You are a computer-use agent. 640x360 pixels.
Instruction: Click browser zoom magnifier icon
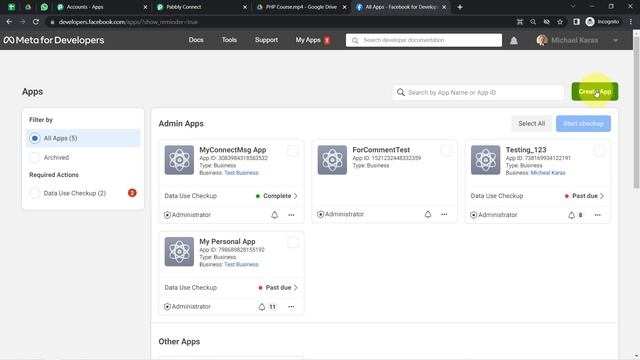click(533, 22)
